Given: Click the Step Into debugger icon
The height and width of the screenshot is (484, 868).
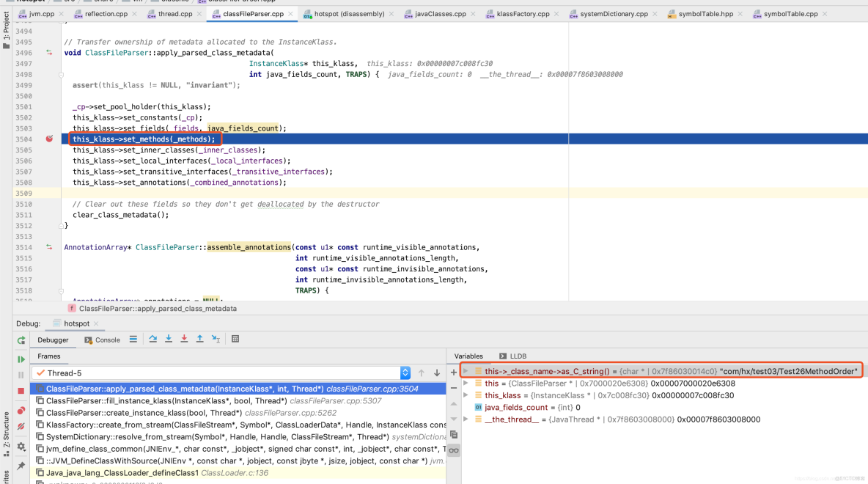Looking at the screenshot, I should [169, 340].
